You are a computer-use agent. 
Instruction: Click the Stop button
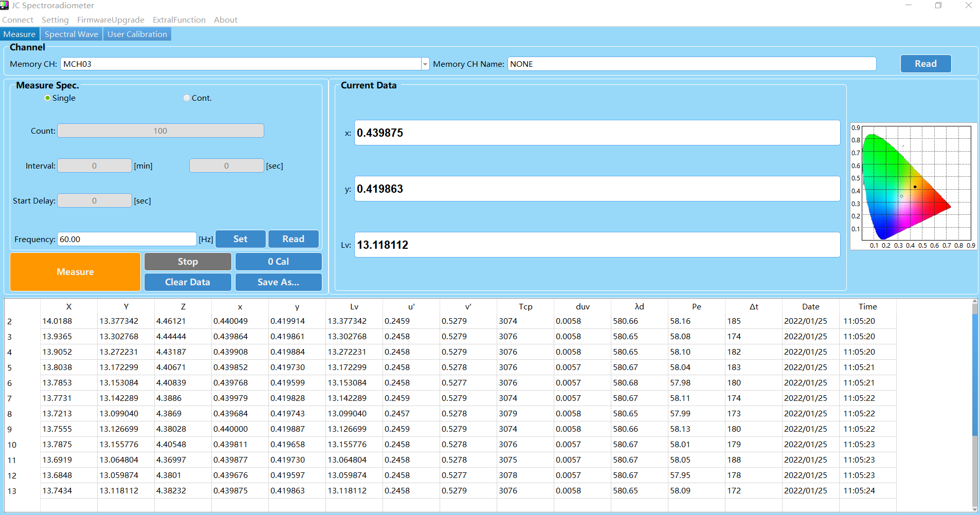pos(188,262)
